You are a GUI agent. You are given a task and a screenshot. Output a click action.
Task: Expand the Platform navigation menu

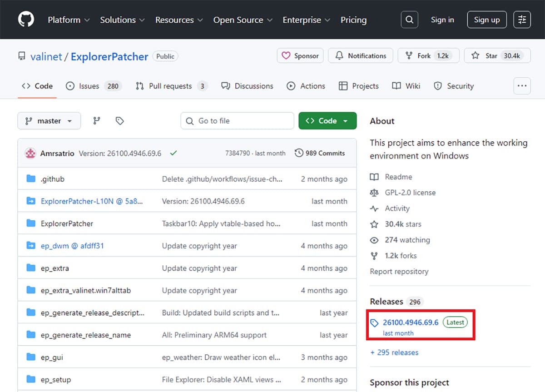[69, 20]
